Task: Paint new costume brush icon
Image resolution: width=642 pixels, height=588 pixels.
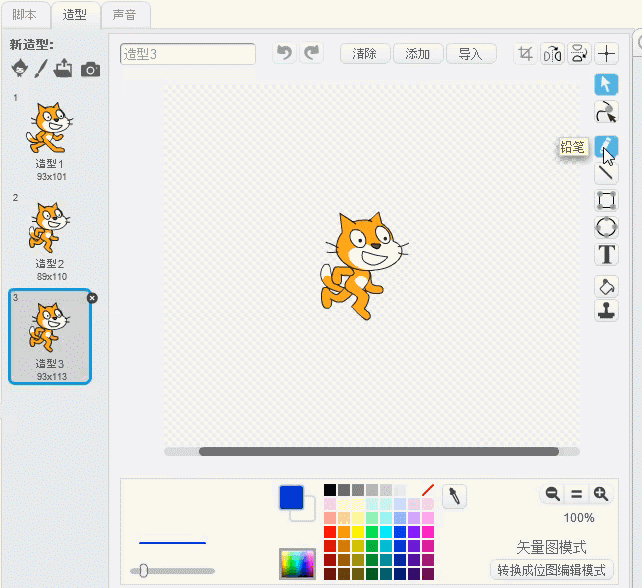Action: pos(41,68)
